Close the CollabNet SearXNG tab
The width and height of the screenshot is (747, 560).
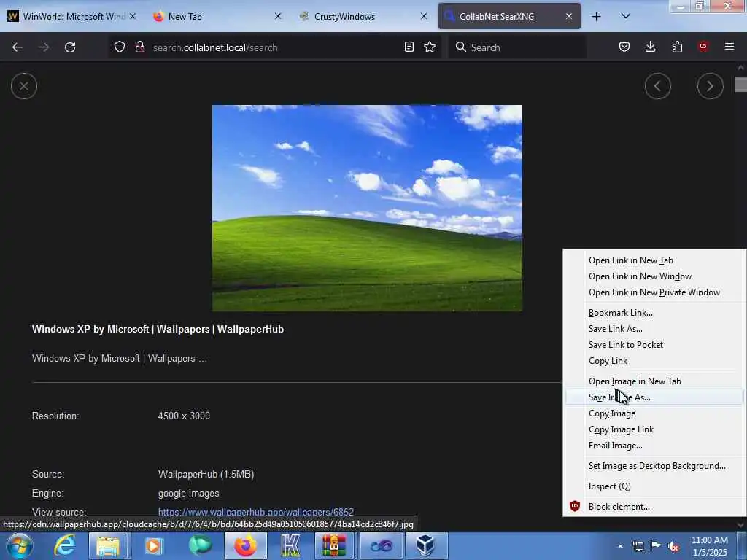tap(569, 16)
